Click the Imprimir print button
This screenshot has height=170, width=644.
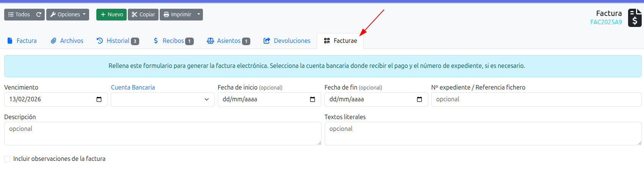tap(177, 14)
